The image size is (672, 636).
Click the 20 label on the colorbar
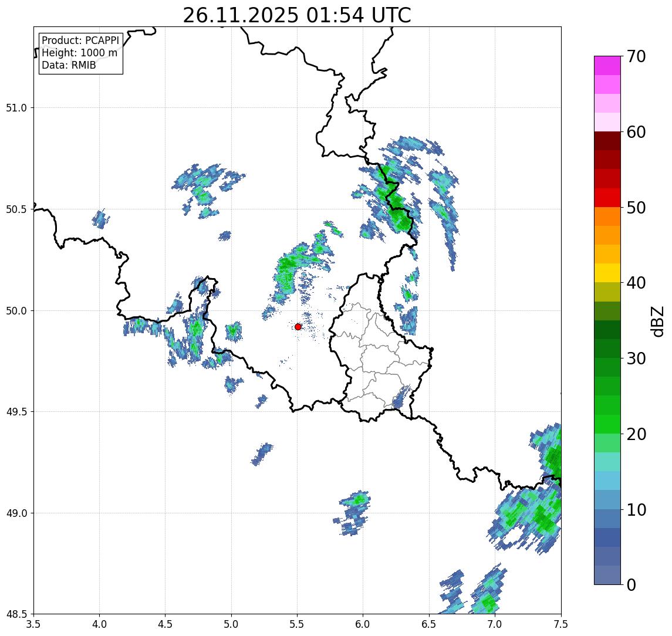tap(636, 434)
